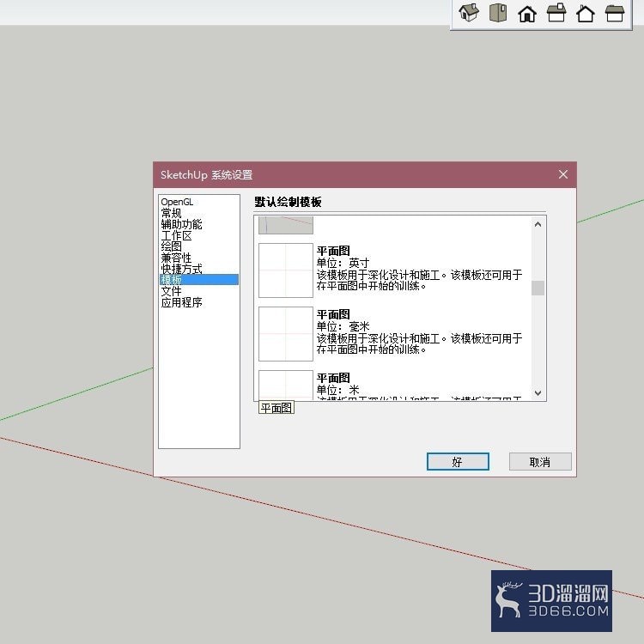This screenshot has height=644, width=644.
Task: Open the 快捷方式 settings category
Action: 181,269
